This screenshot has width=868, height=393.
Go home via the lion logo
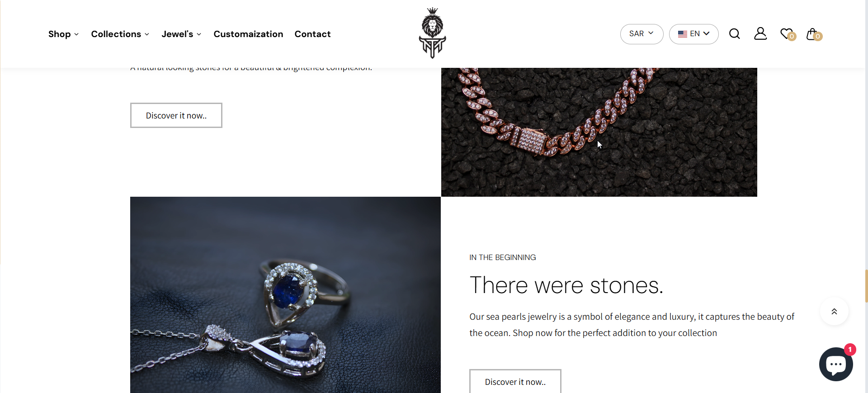(433, 33)
